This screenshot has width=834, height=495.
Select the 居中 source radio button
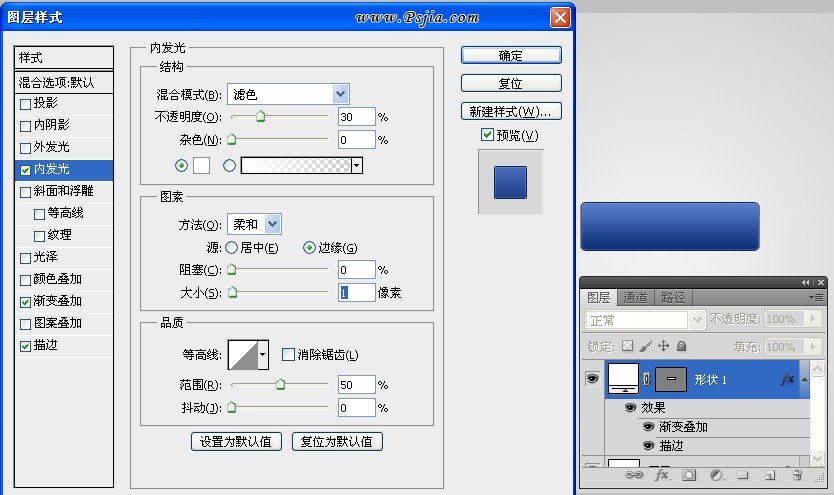(x=231, y=248)
